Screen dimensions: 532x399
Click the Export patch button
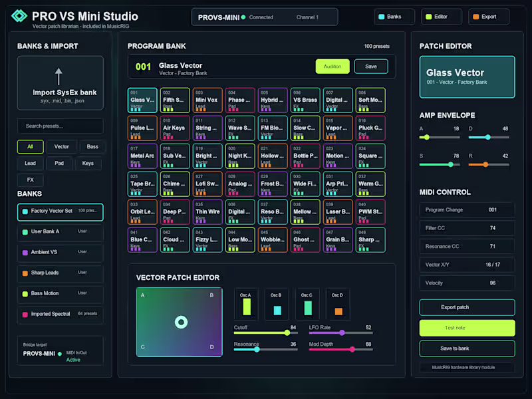[467, 307]
